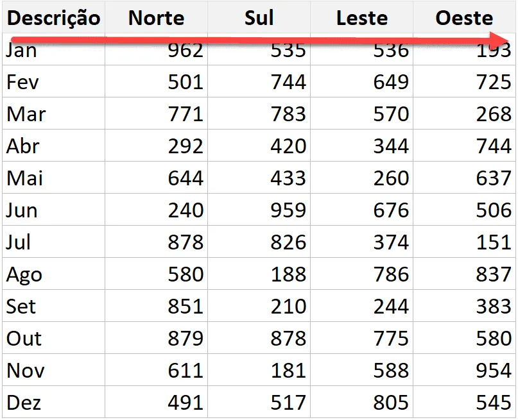Select the cell with value 344
The height and width of the screenshot is (420, 518).
coord(362,146)
